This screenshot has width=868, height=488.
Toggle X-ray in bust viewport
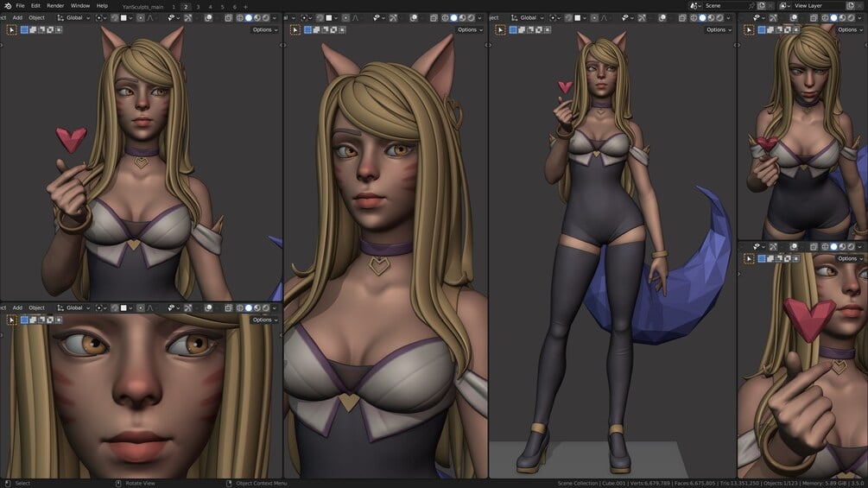click(228, 17)
